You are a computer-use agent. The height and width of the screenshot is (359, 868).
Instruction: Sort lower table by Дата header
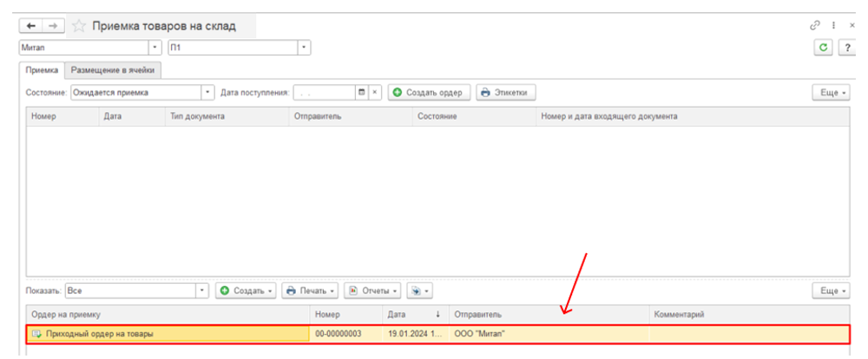click(416, 314)
